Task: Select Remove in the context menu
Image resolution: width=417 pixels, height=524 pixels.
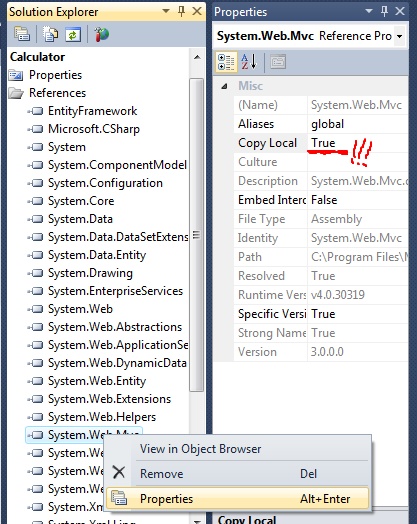Action: point(238,474)
